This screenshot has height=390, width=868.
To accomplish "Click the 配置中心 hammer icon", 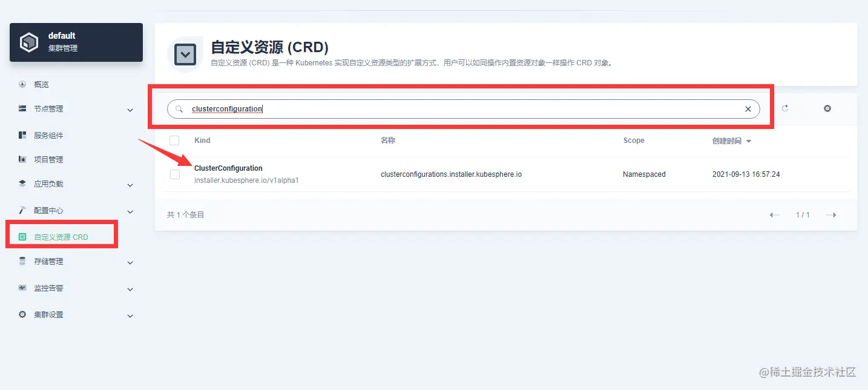I will pos(22,210).
